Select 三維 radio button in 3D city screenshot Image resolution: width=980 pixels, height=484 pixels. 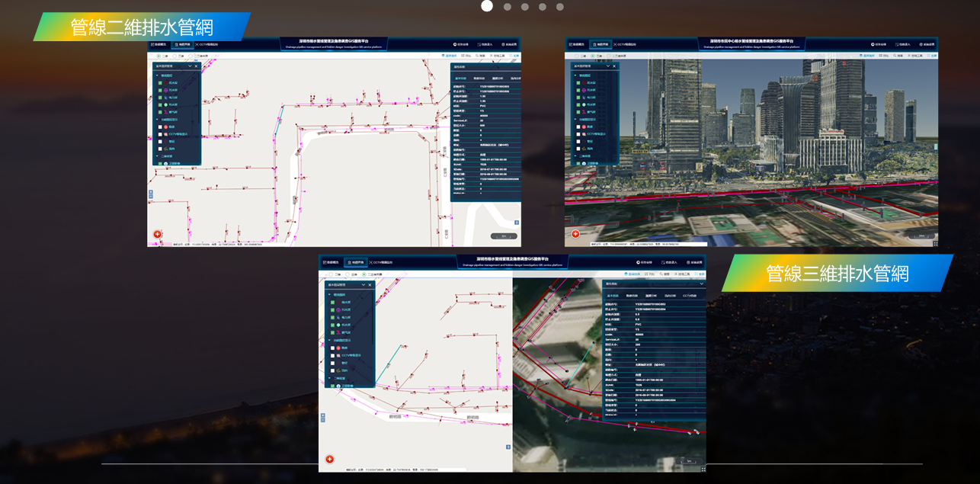(592, 56)
